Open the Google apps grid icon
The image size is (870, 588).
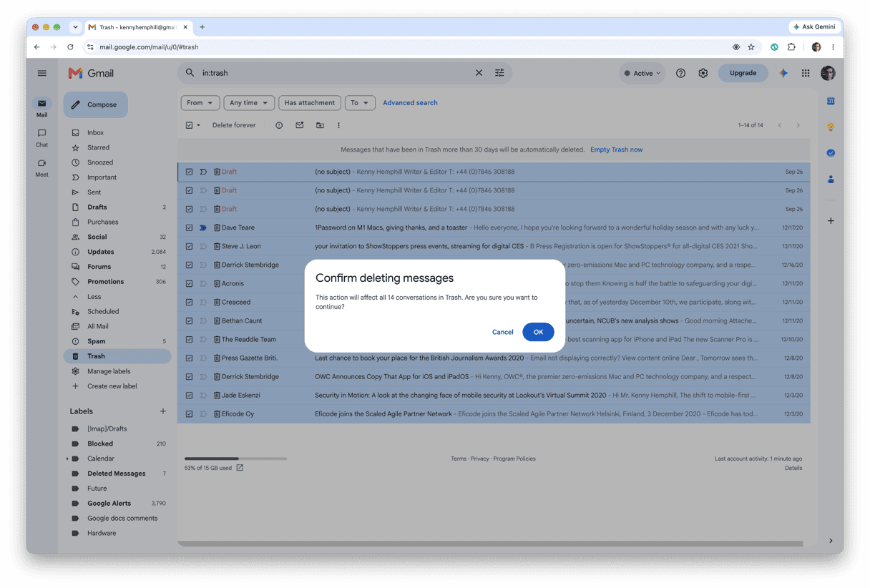tap(806, 73)
